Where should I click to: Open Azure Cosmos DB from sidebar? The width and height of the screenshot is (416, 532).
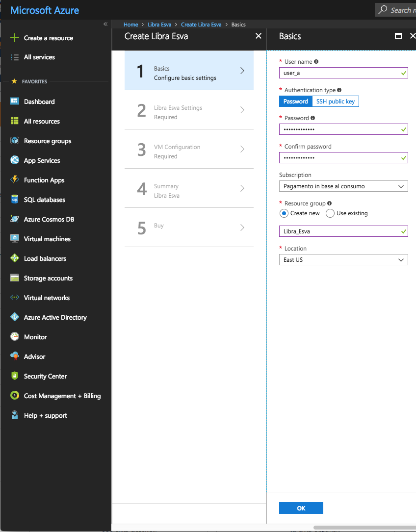14,219
